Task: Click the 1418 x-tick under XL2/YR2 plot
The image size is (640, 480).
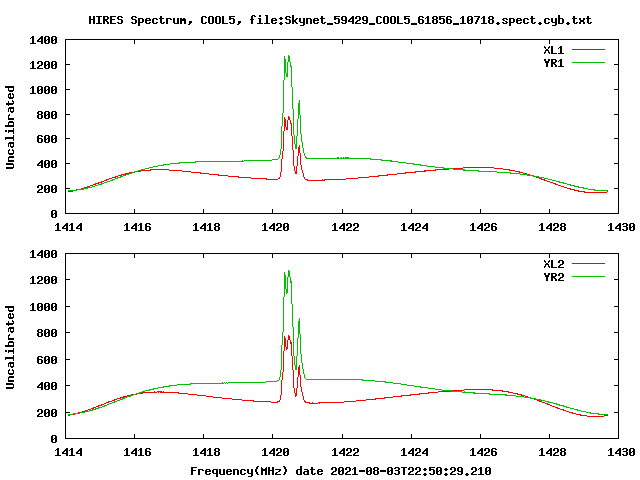Action: [x=206, y=452]
